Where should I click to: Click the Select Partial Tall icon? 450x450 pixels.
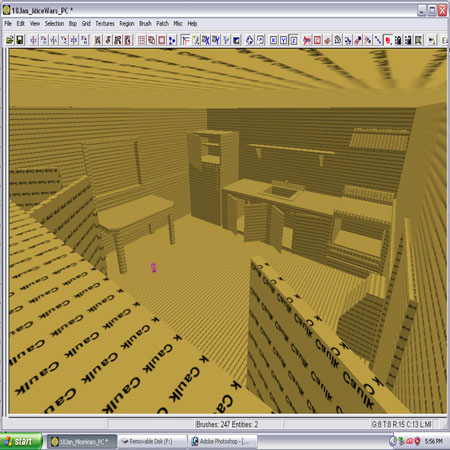[x=118, y=40]
